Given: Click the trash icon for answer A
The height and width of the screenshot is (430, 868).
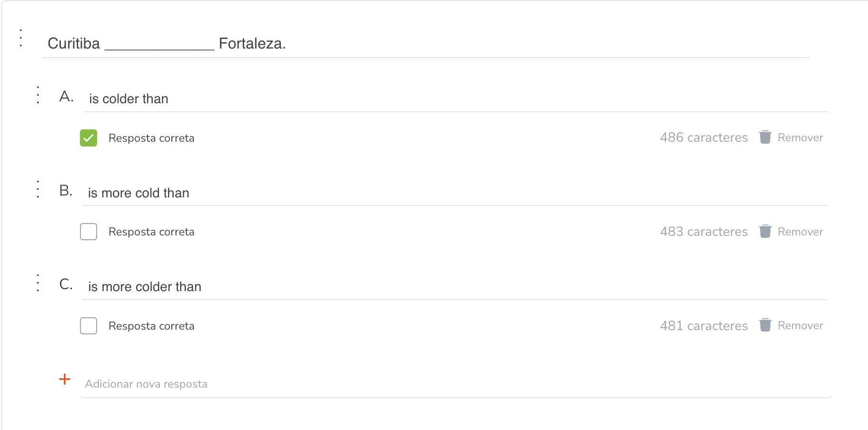Looking at the screenshot, I should [x=765, y=137].
